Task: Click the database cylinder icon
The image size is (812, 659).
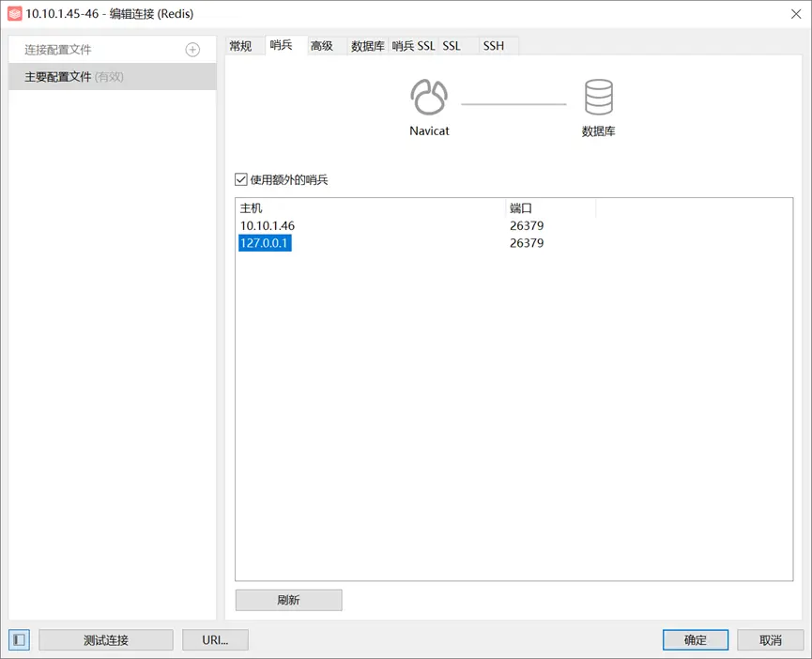Action: click(x=598, y=96)
